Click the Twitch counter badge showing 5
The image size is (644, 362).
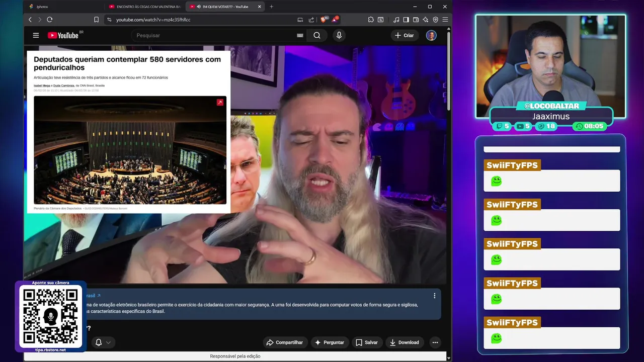pyautogui.click(x=503, y=126)
